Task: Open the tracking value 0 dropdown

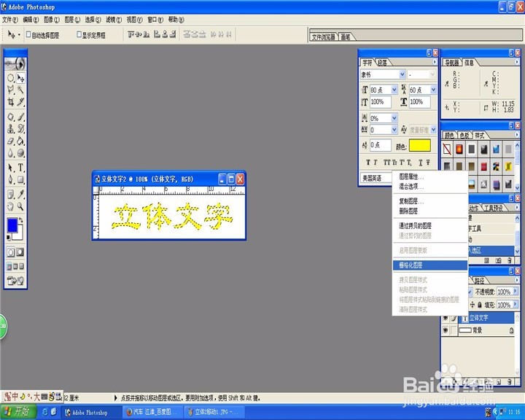Action: [x=394, y=129]
